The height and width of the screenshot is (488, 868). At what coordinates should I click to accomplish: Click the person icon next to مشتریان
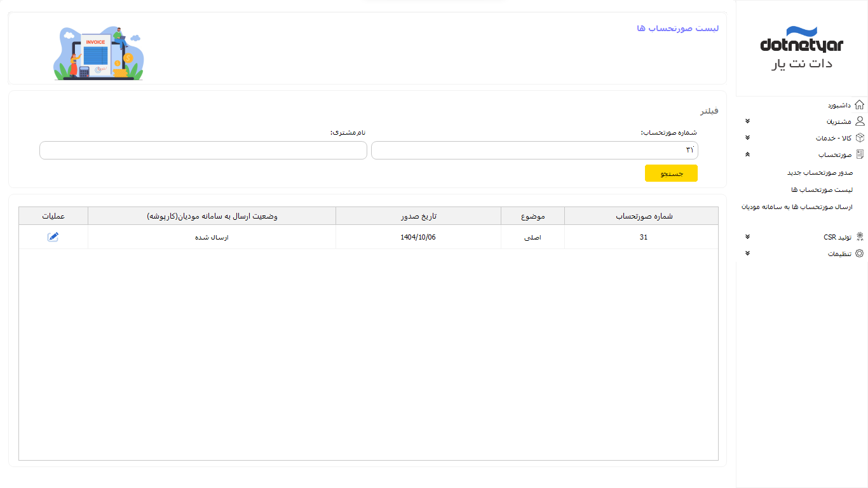tap(859, 121)
